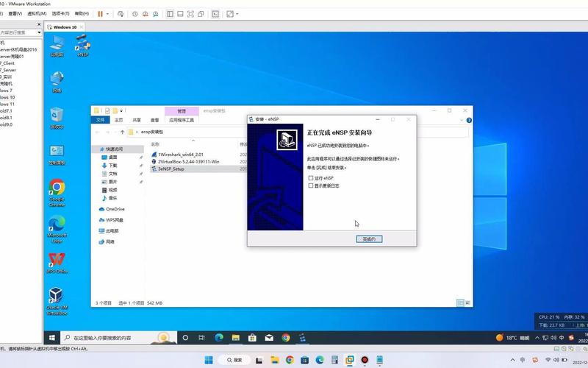Screen dimensions: 588x368
Task: Click the snapshot manager icon
Action: pos(155,14)
